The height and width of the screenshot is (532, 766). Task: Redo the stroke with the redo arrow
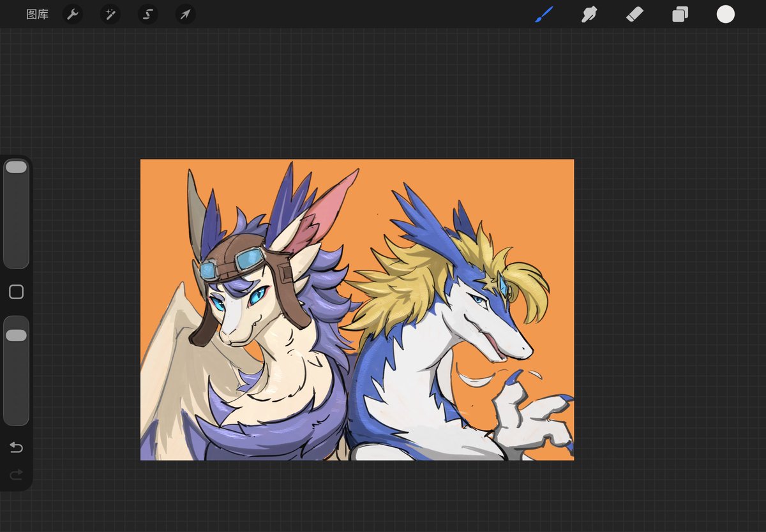click(16, 474)
